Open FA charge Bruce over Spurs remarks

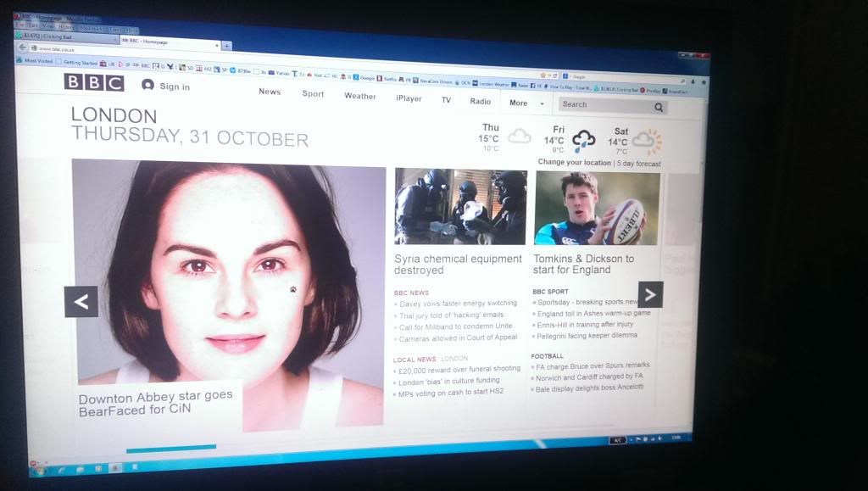click(593, 365)
